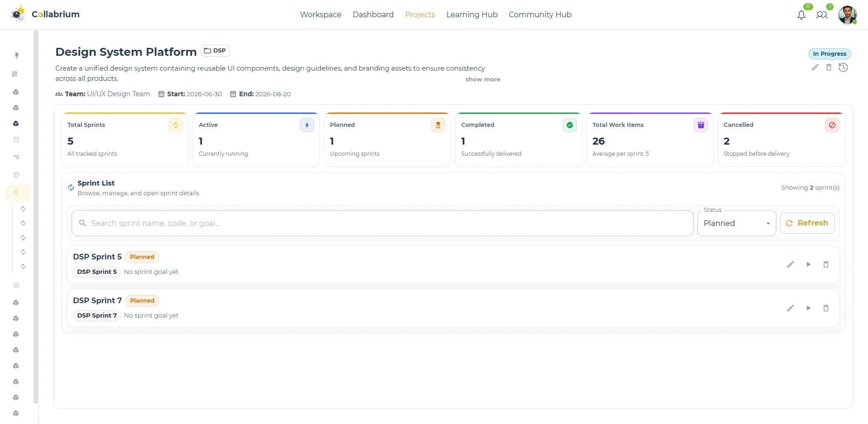Viewport: 868px width, 424px height.
Task: Delete the Design System Platform project
Action: [828, 67]
